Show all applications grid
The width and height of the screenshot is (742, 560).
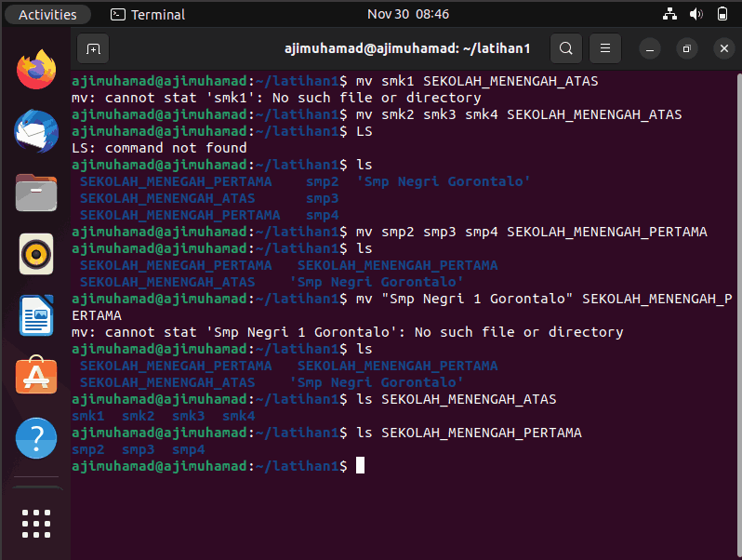point(36,524)
